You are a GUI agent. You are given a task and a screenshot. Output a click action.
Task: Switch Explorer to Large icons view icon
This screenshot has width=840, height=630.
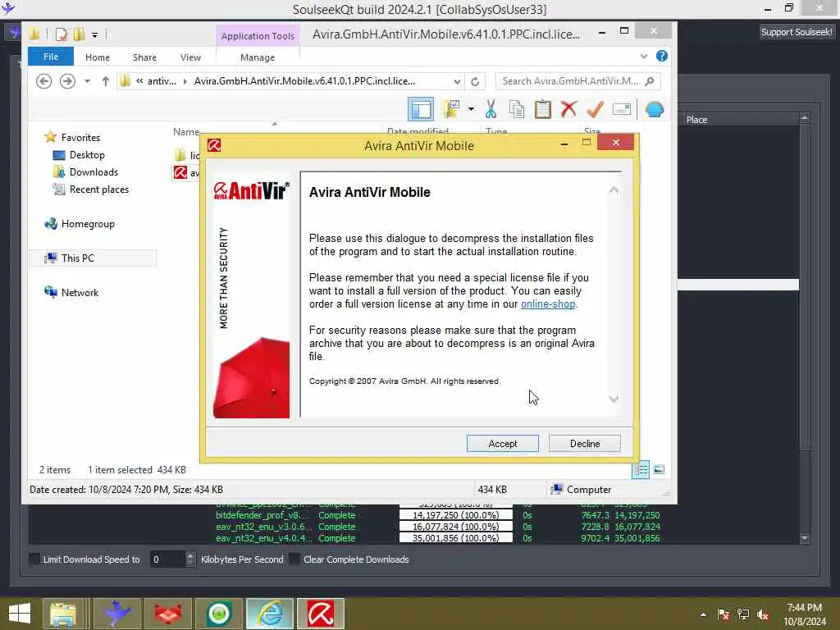tap(659, 470)
